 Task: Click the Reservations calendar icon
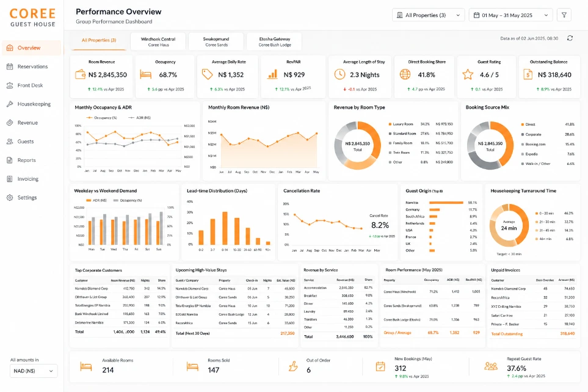[10, 67]
